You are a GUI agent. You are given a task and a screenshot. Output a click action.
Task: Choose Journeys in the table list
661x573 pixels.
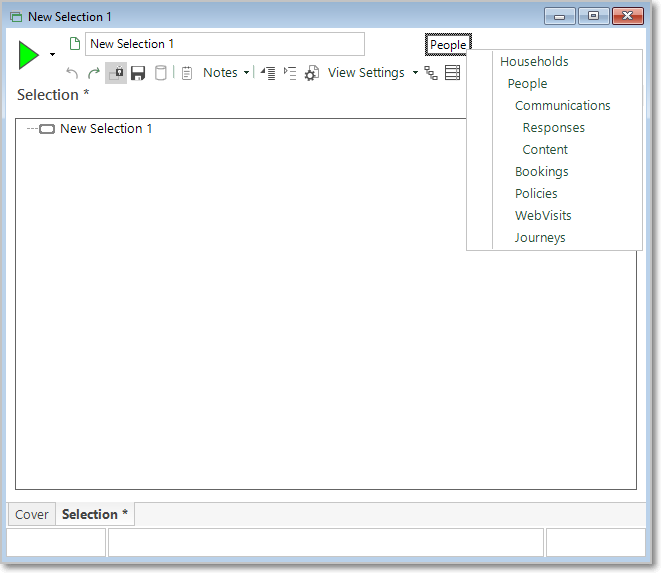[x=540, y=238]
